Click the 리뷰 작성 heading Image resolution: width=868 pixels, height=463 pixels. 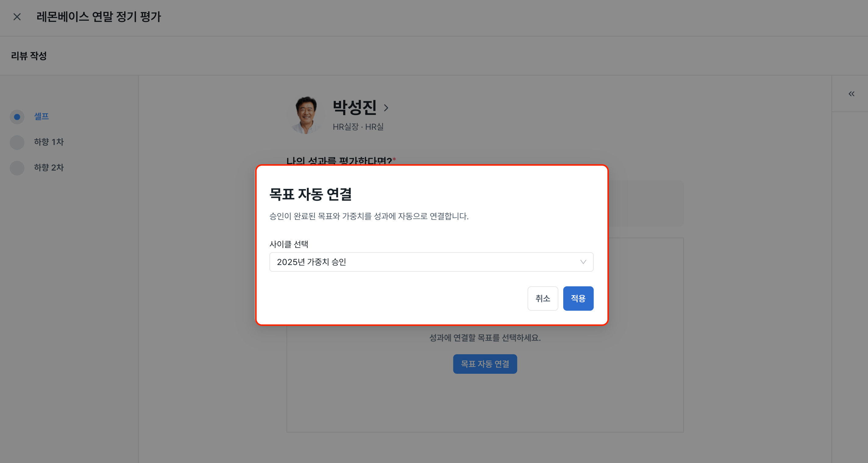click(x=29, y=56)
